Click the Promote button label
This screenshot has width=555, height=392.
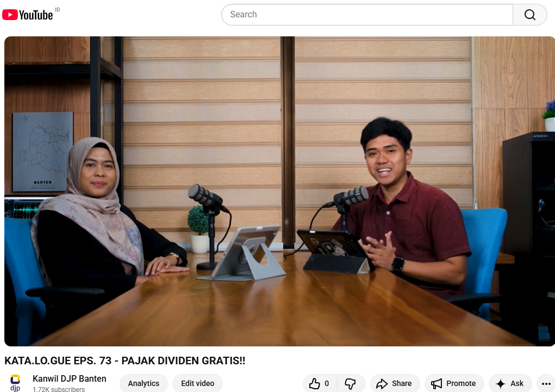(461, 383)
